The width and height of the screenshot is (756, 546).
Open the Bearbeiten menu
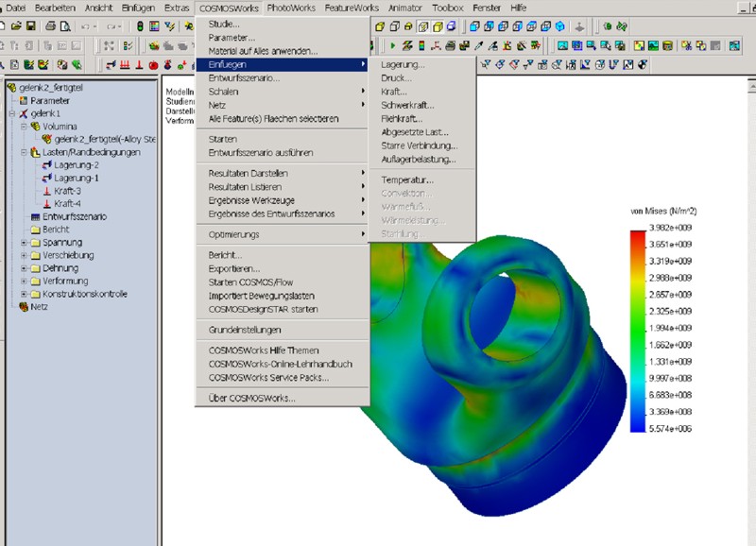point(56,8)
